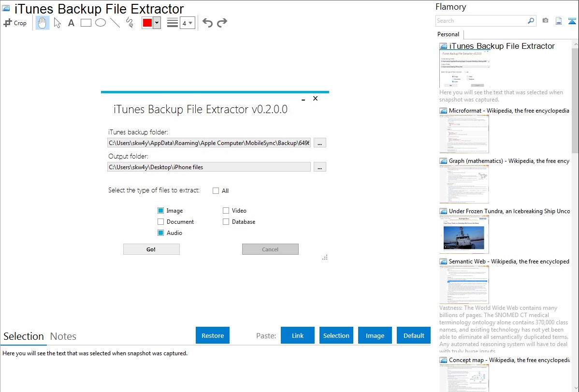Open the line width dropdown showing 4
The width and height of the screenshot is (579, 392).
[188, 23]
